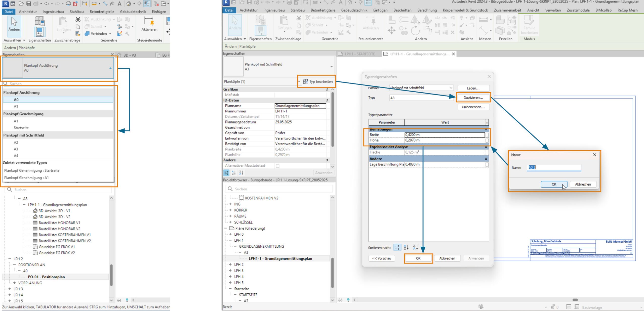The height and width of the screenshot is (311, 644).
Task: Click the Umbenennen… button
Action: click(473, 107)
